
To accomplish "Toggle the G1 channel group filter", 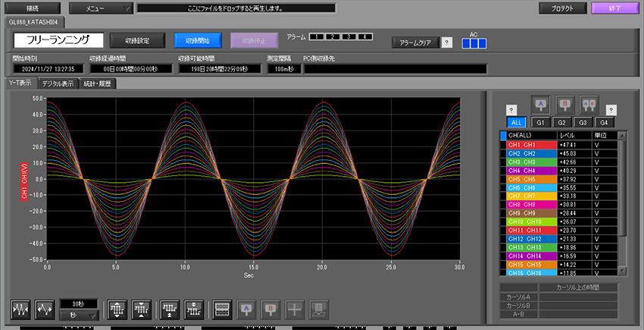I will pos(540,122).
